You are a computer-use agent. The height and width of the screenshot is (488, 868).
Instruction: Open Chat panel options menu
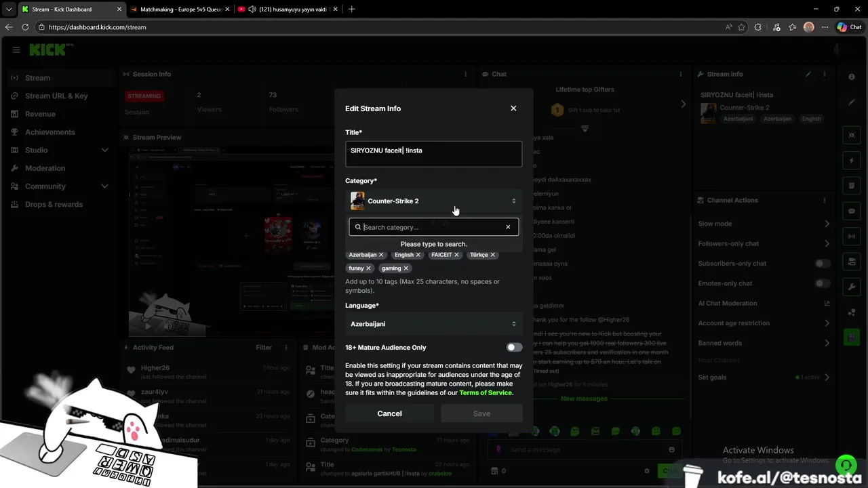pos(682,74)
